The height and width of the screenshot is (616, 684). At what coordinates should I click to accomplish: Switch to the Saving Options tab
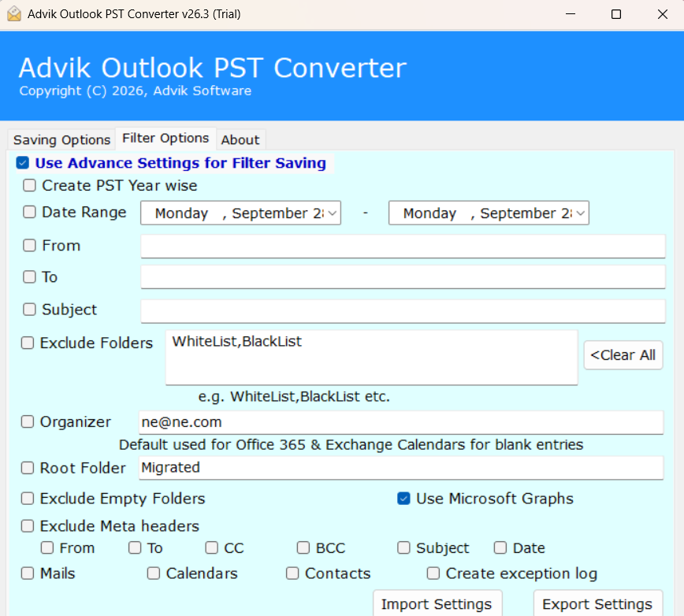pyautogui.click(x=61, y=140)
